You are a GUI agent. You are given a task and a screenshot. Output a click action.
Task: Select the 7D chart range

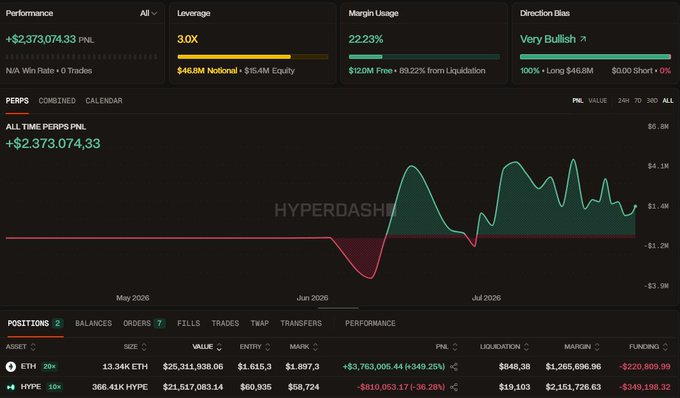tap(638, 101)
